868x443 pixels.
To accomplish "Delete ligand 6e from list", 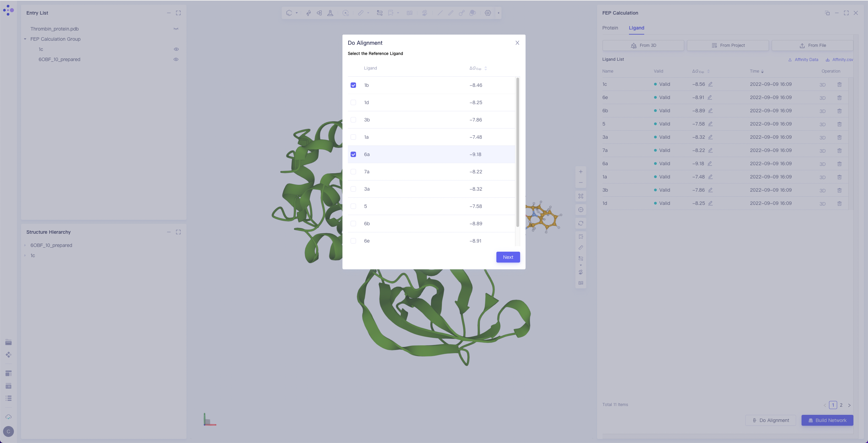I will 840,98.
